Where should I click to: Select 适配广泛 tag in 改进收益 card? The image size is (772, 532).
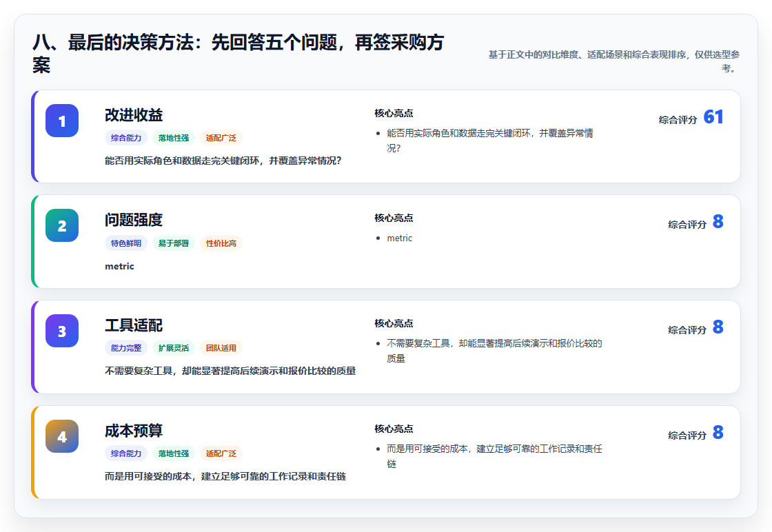coord(221,138)
